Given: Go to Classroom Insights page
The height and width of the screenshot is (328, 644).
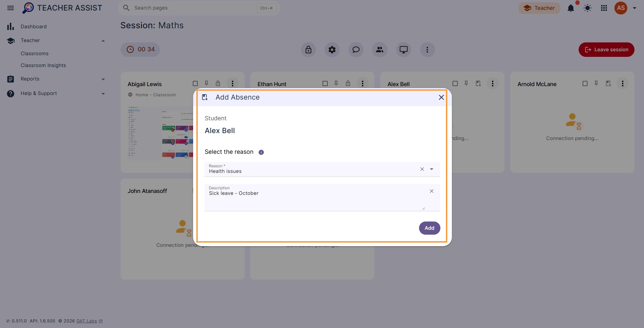Looking at the screenshot, I should point(43,65).
